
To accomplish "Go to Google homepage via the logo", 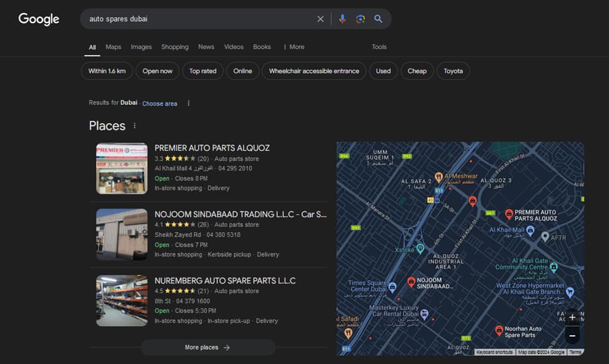I will point(38,19).
